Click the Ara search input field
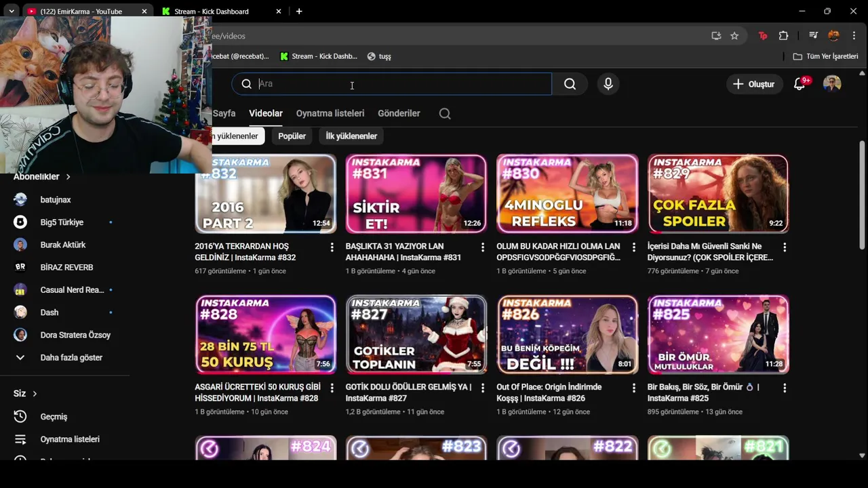The image size is (868, 488). [x=392, y=84]
